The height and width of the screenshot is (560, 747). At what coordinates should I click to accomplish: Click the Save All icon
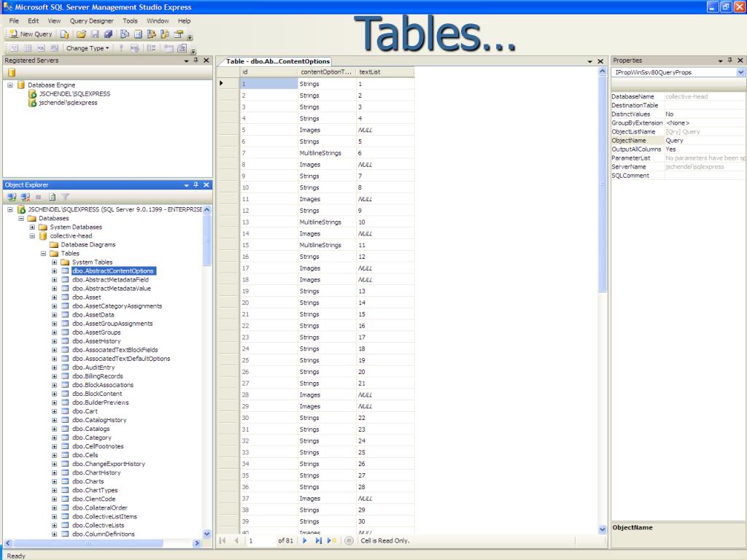109,34
